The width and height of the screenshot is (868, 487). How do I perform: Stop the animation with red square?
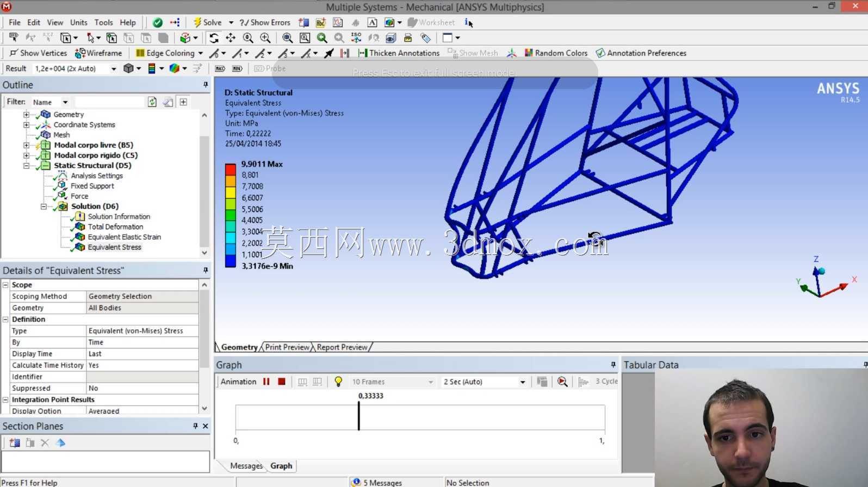click(282, 382)
